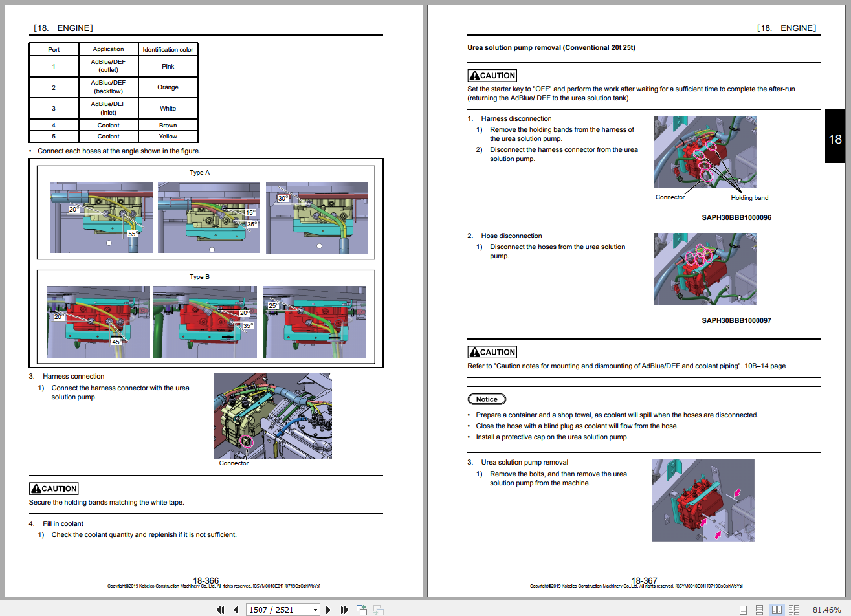Click the 'AdBlue/DEF (inlet)' table cell
The width and height of the screenshot is (851, 616).
pyautogui.click(x=108, y=108)
